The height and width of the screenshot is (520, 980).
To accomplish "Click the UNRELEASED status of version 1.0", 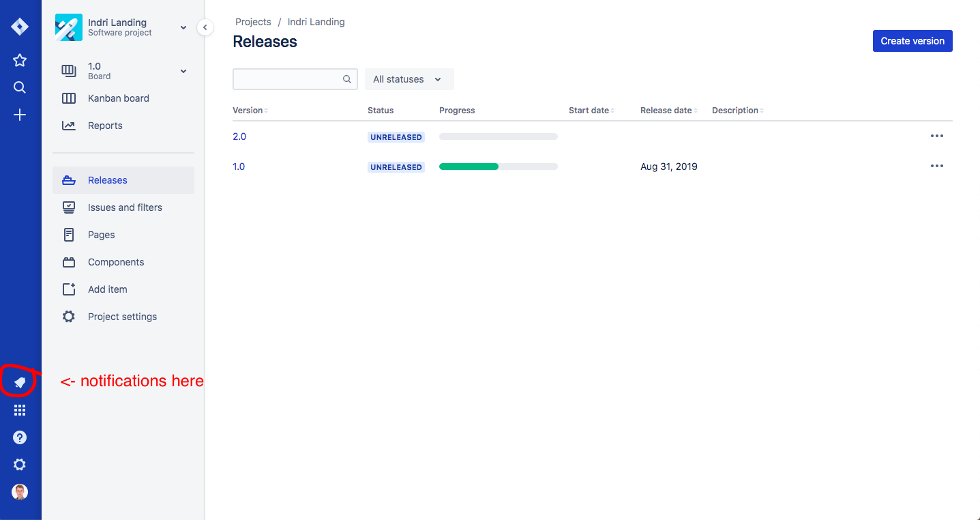I will pos(396,167).
